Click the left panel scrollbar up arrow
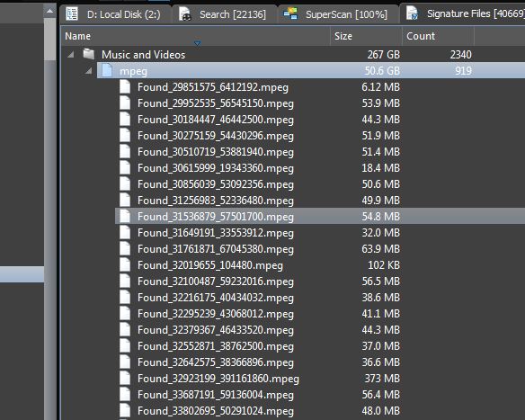 49,11
